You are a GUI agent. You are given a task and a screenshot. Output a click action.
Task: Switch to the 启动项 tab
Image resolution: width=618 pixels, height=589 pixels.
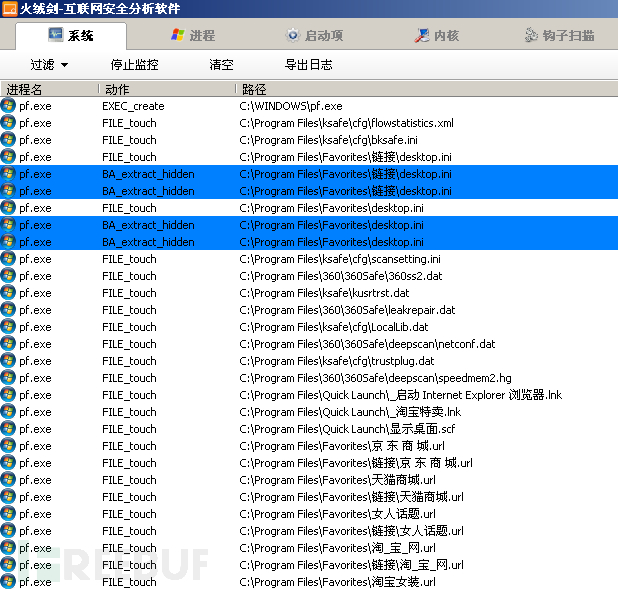[314, 35]
